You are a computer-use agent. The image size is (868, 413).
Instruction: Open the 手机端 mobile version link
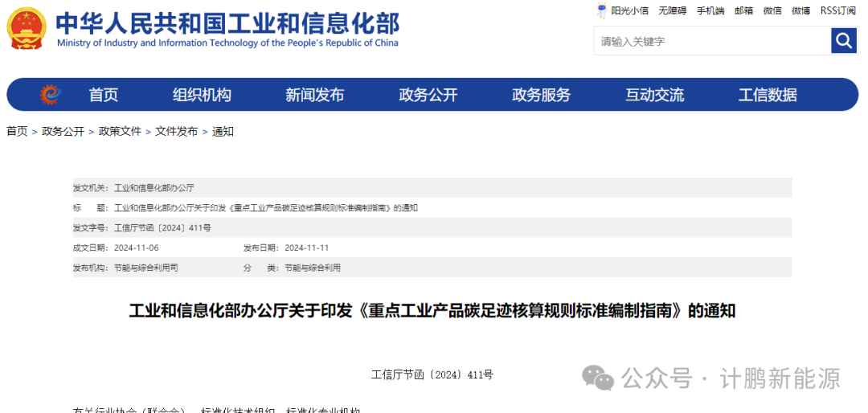click(710, 10)
